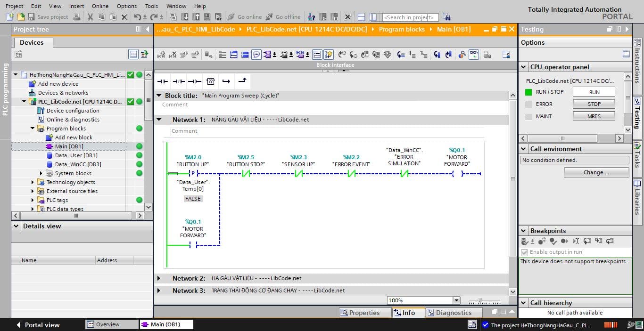Open Device configuration in project tree
Screen dimensions: 644x331
73,111
